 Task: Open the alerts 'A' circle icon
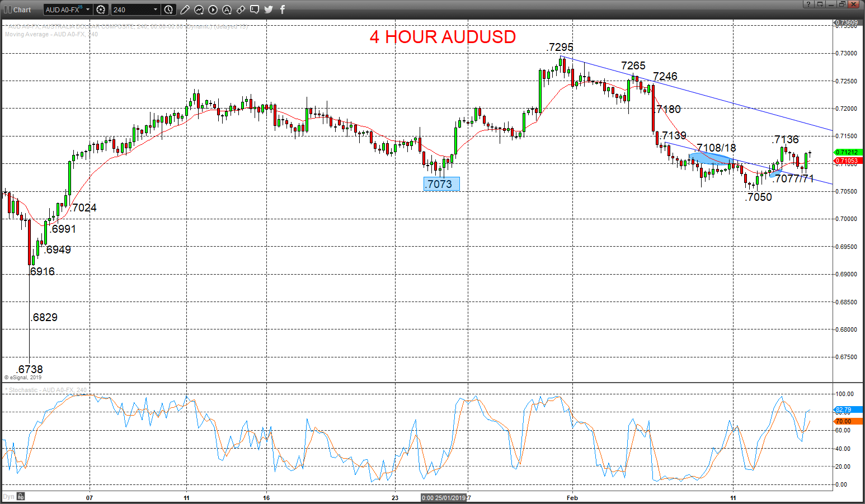(x=227, y=10)
